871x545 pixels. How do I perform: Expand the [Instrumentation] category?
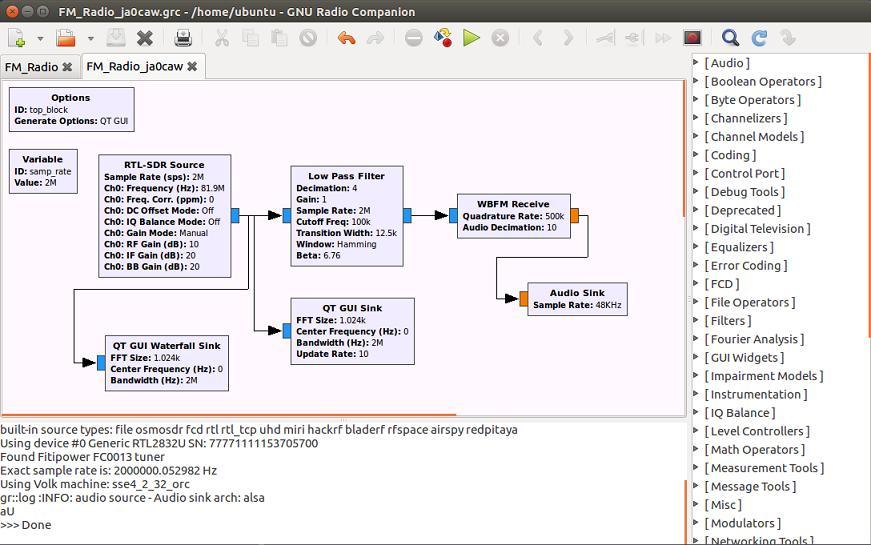point(695,393)
